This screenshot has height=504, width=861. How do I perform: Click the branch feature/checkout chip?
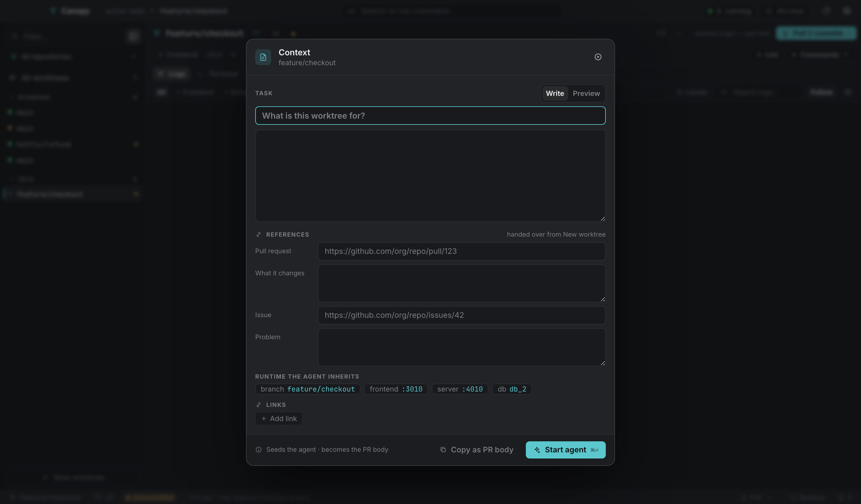pos(307,389)
